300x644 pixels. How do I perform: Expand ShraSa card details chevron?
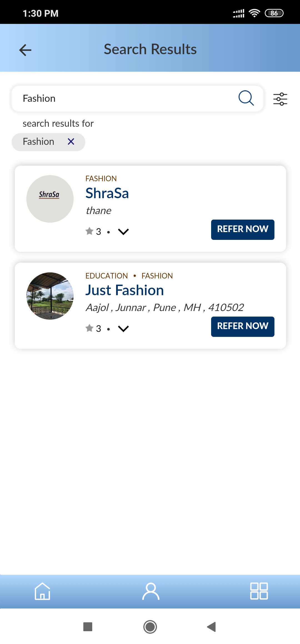click(x=123, y=232)
